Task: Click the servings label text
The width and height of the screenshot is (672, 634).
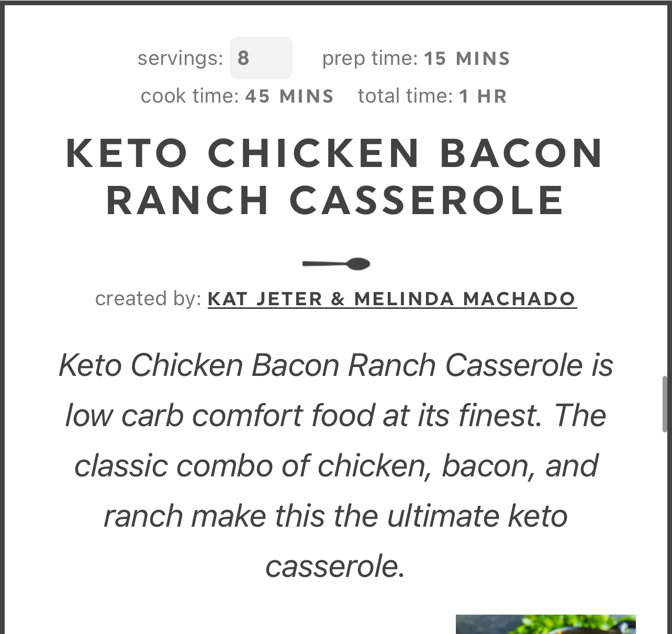Action: click(x=180, y=58)
